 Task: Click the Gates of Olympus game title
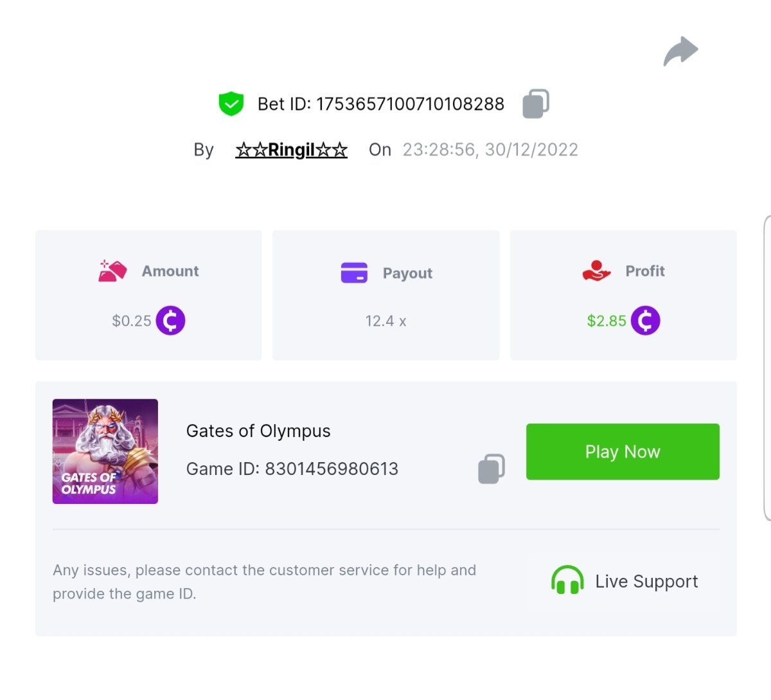258,431
